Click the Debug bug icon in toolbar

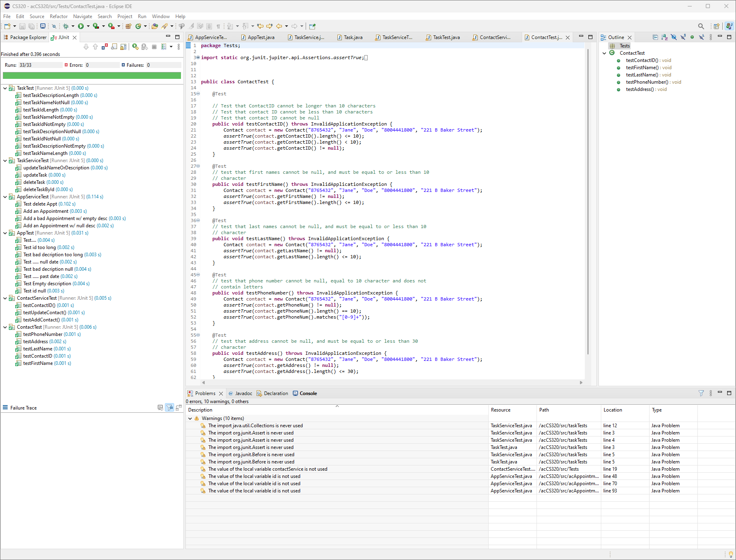[x=66, y=26]
